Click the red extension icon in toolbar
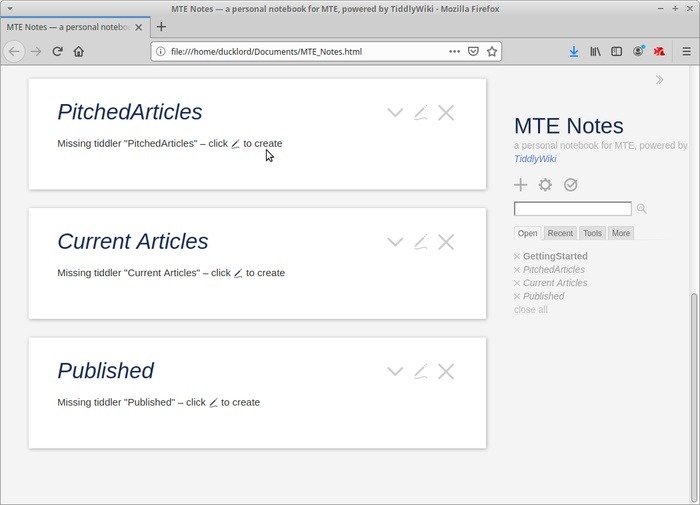Image resolution: width=700 pixels, height=505 pixels. [x=659, y=52]
